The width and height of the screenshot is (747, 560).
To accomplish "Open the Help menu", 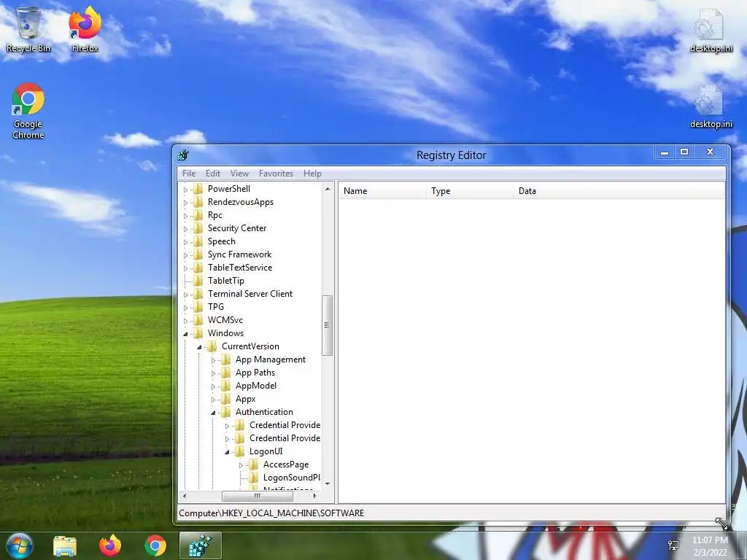I will pos(312,174).
